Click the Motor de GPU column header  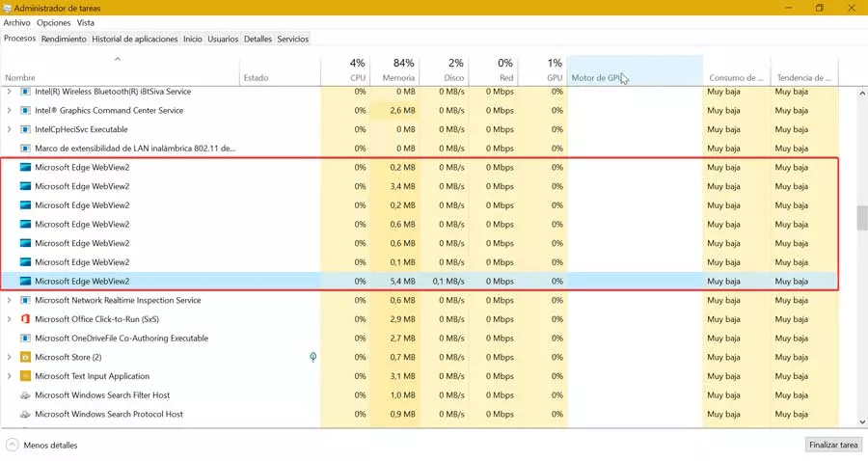point(635,70)
